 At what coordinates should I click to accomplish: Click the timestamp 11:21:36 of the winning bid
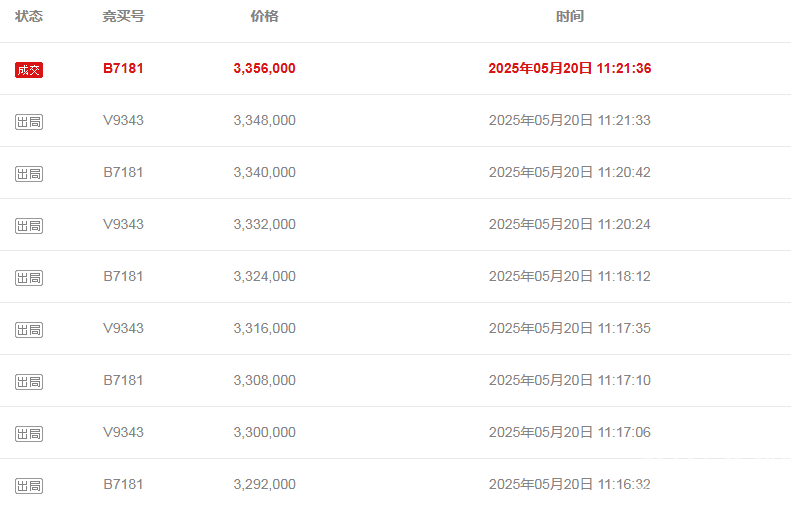pos(624,68)
